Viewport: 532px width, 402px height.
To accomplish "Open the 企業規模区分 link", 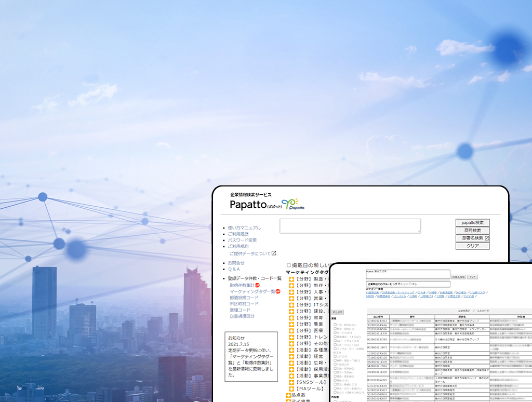I will [242, 316].
